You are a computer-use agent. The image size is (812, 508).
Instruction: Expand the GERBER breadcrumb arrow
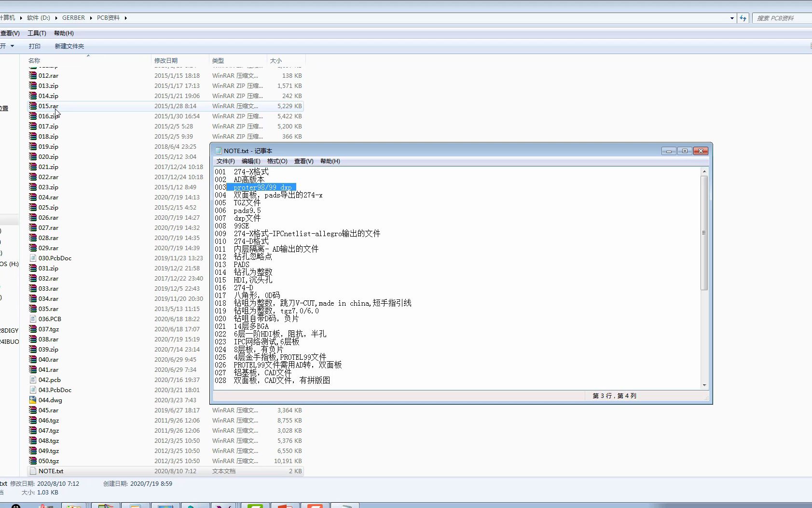(91, 17)
